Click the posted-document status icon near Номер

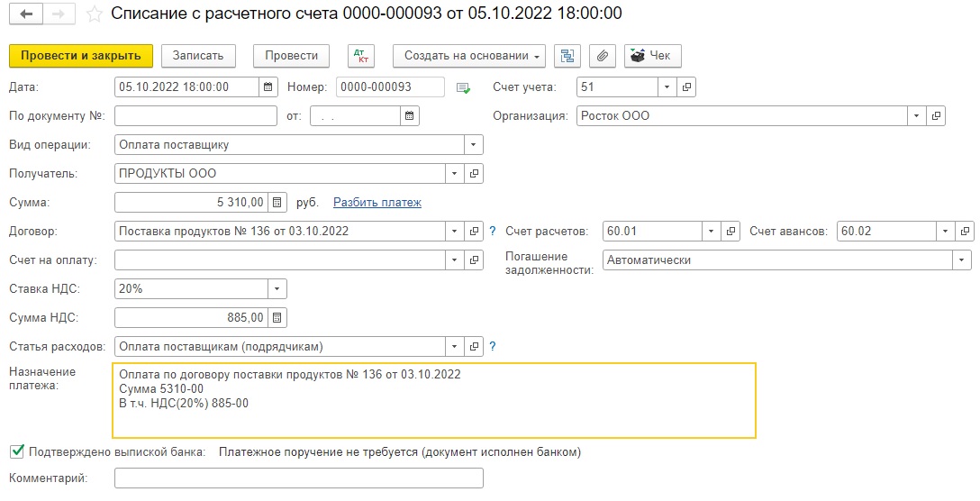(463, 87)
